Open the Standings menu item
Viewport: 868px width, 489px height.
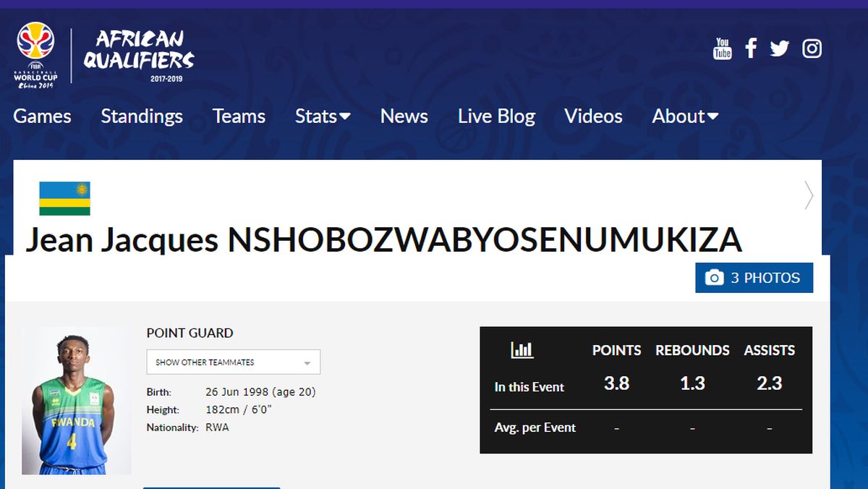click(142, 116)
